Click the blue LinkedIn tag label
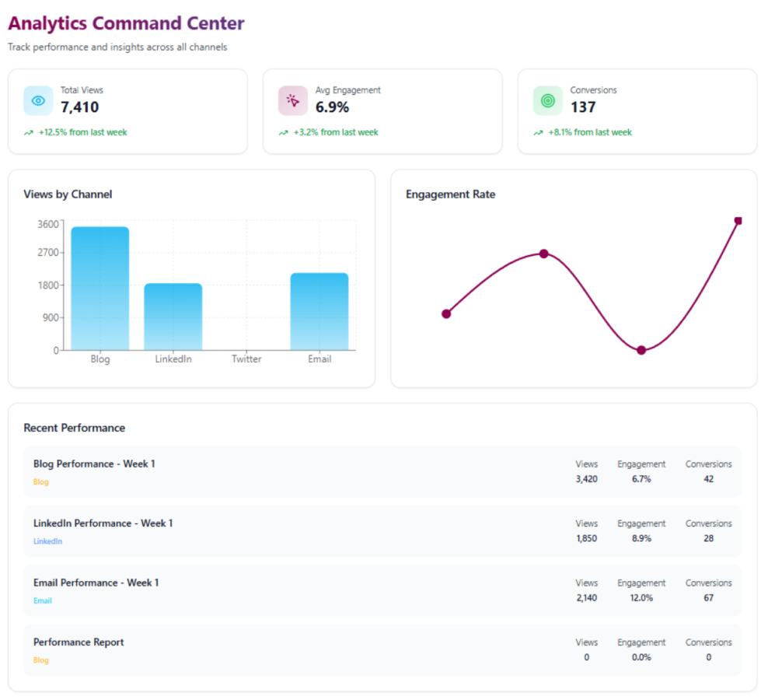 (x=47, y=541)
